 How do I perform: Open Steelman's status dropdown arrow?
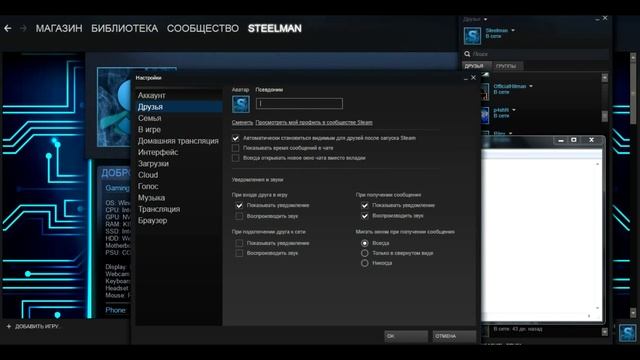[513, 30]
